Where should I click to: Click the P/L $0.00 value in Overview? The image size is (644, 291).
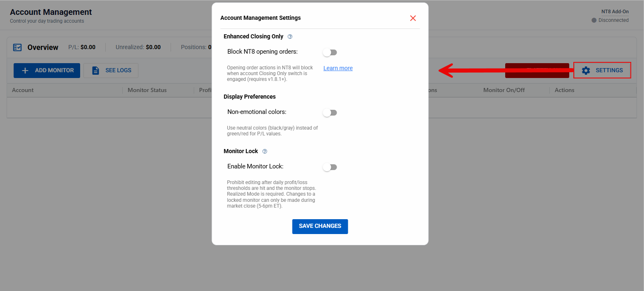pyautogui.click(x=88, y=47)
